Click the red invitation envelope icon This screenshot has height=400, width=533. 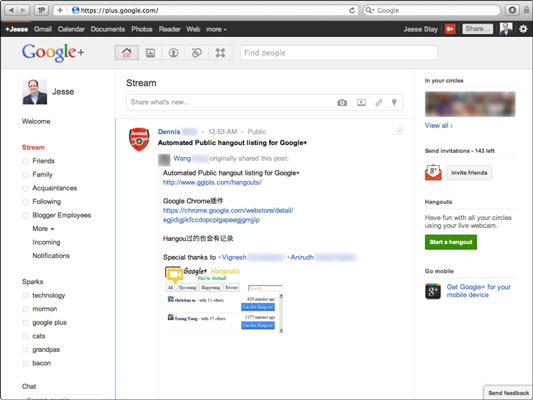click(433, 173)
